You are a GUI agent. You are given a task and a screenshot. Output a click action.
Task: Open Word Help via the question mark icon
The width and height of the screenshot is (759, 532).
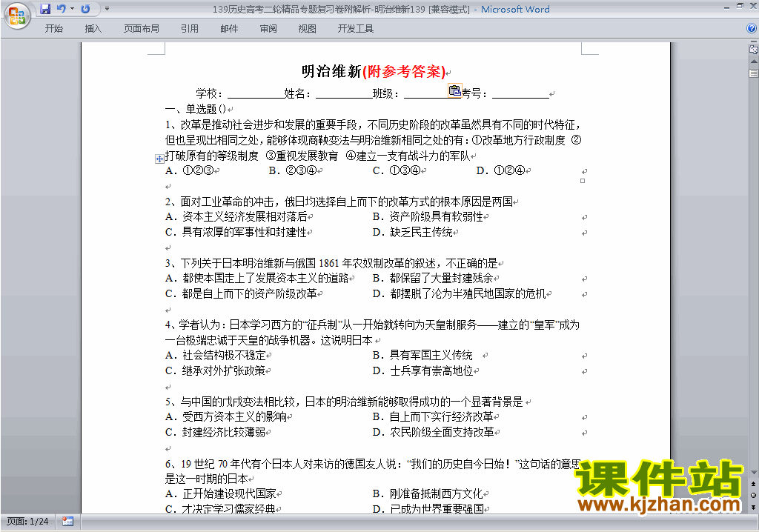pos(752,28)
